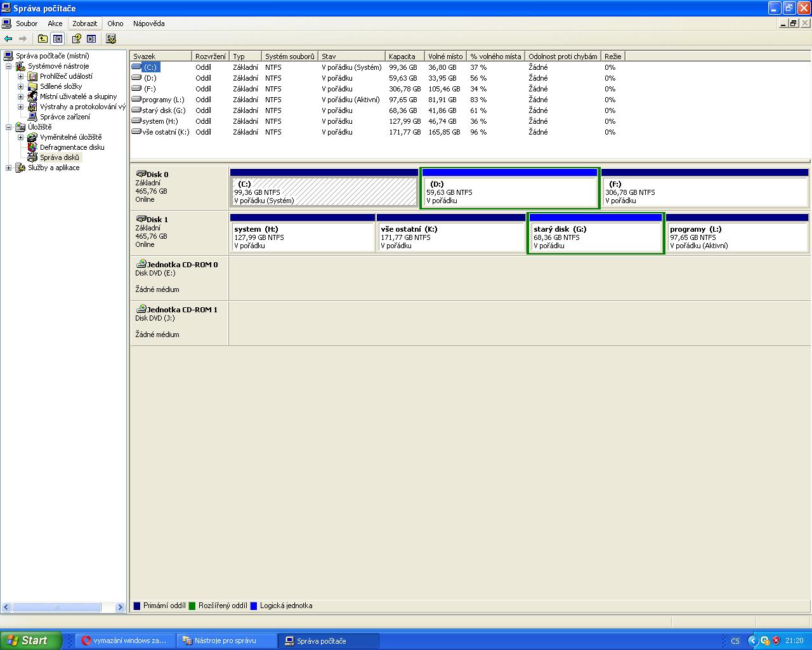Open the Help icon in the toolbar
The height and width of the screenshot is (650, 812).
(x=76, y=39)
